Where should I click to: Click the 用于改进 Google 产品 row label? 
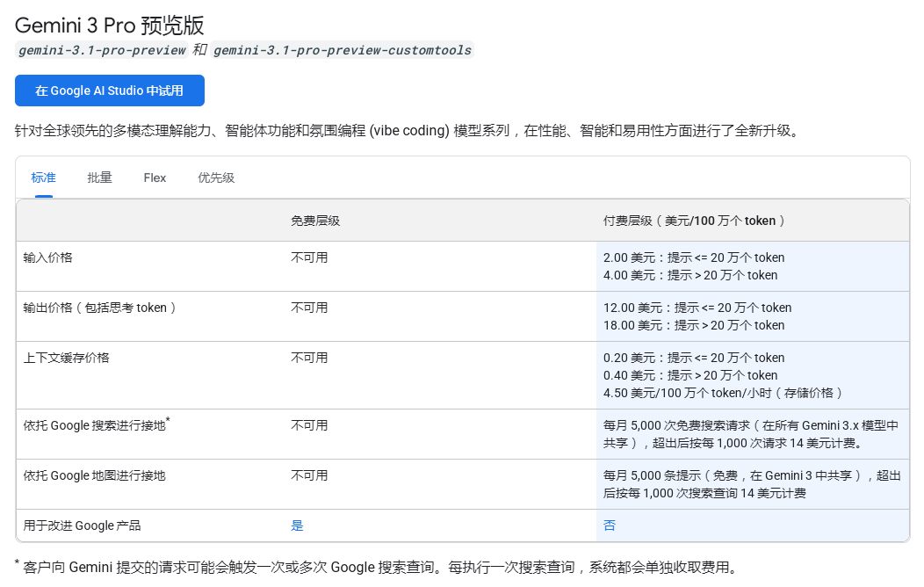82,525
